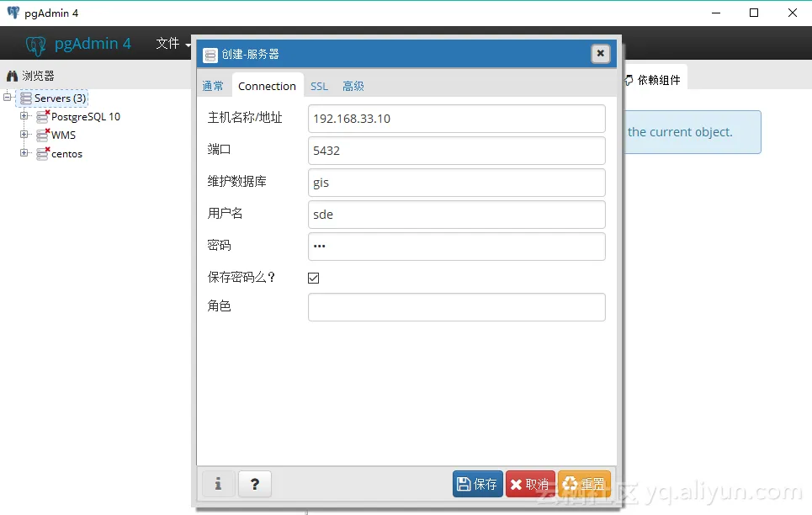This screenshot has height=515, width=812.
Task: Click the pgAdmin 4 header brand link
Action: [x=79, y=44]
